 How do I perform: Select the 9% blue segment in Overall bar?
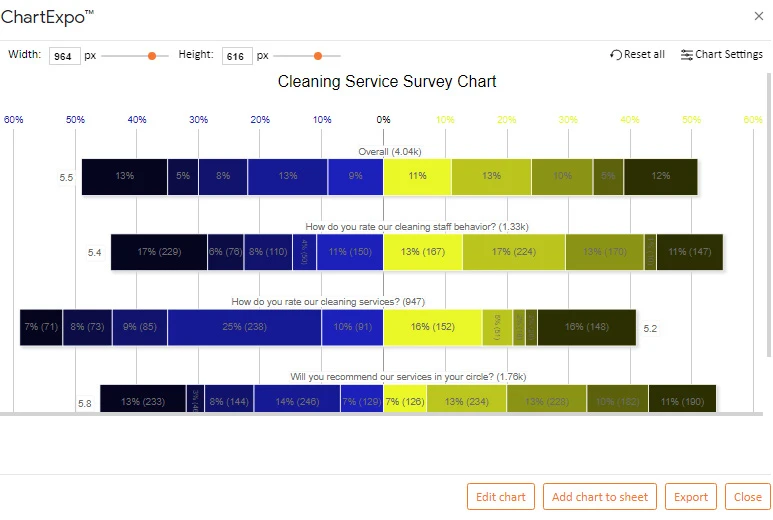pos(355,176)
